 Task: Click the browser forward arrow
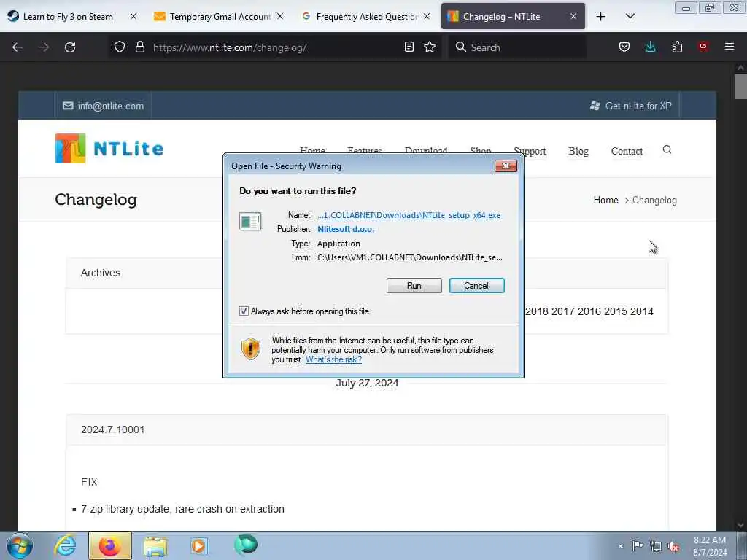tap(43, 47)
